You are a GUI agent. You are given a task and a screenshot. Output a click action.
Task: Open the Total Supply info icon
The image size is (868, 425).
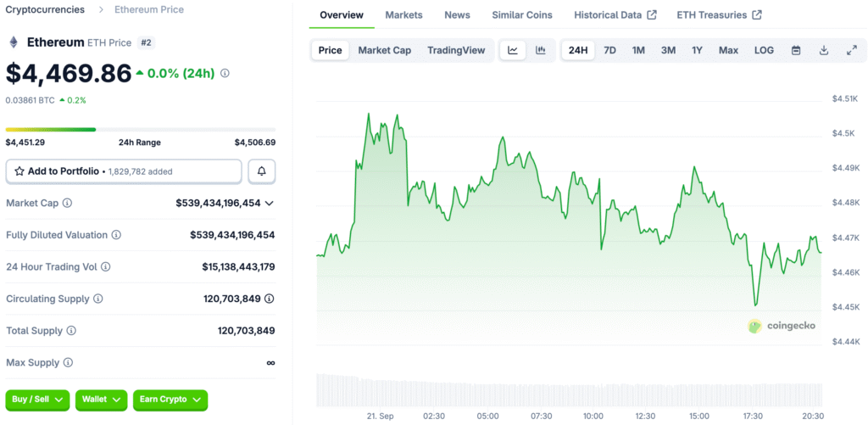click(71, 331)
